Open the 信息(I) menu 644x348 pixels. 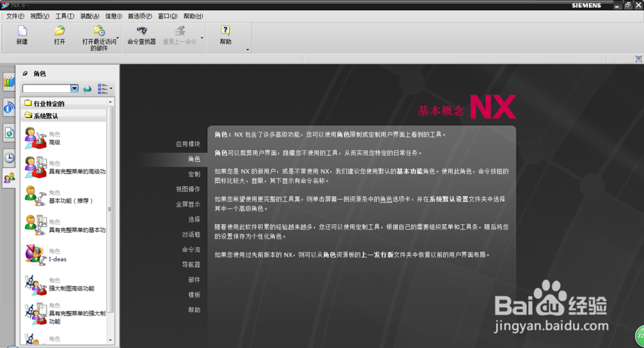click(x=113, y=16)
